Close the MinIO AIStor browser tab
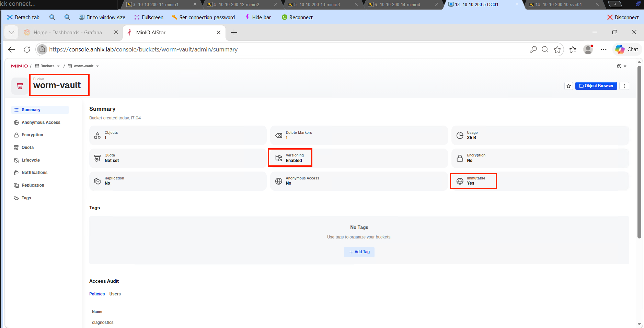The image size is (644, 328). coord(219,32)
